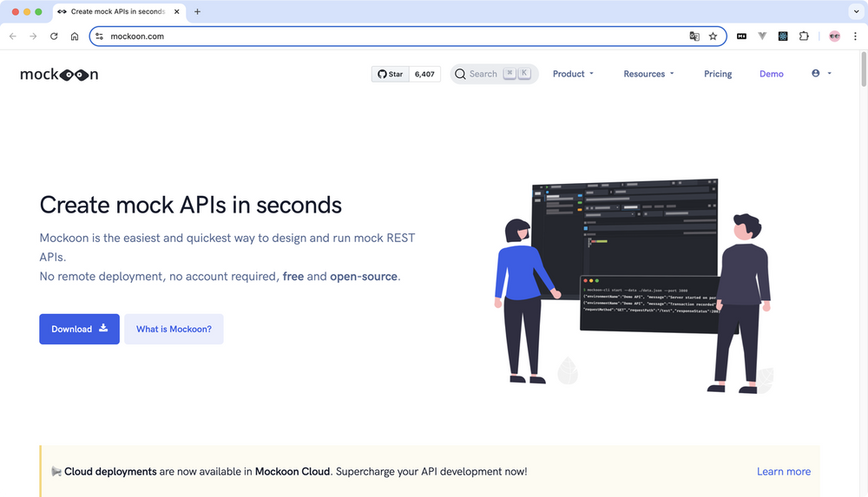This screenshot has width=868, height=497.
Task: Go to the Pricing page
Action: coord(717,75)
